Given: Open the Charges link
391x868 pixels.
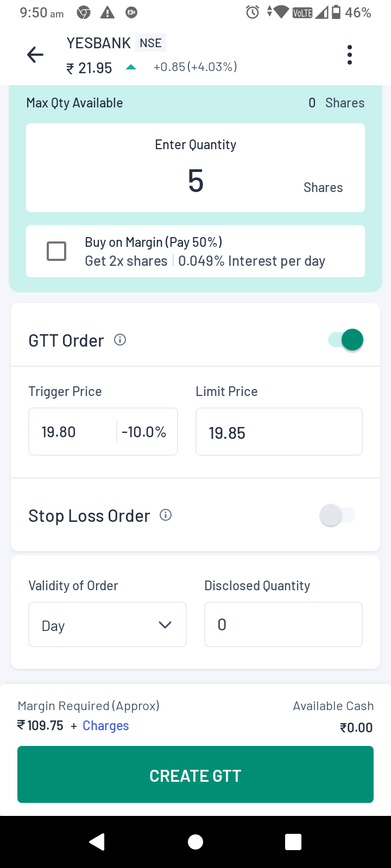Looking at the screenshot, I should 105,726.
